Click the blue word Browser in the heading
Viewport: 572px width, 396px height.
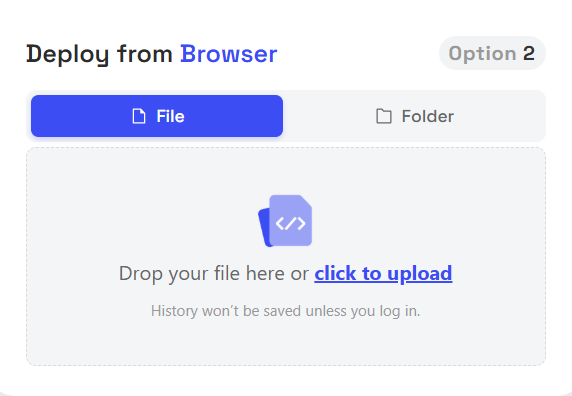229,54
